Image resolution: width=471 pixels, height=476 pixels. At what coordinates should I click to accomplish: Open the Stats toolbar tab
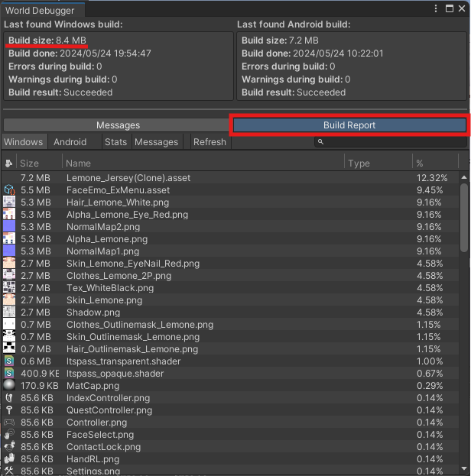(x=115, y=142)
